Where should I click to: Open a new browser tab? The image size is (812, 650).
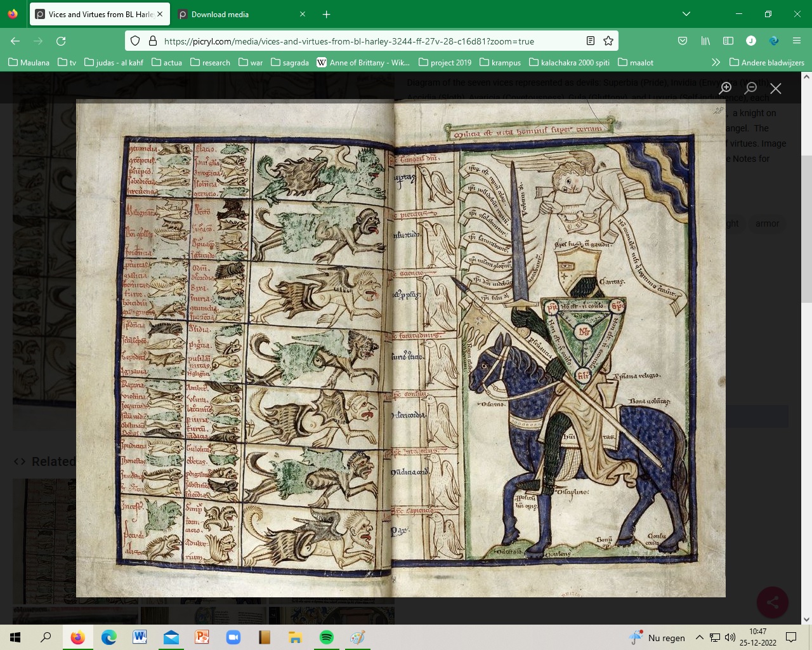(326, 14)
